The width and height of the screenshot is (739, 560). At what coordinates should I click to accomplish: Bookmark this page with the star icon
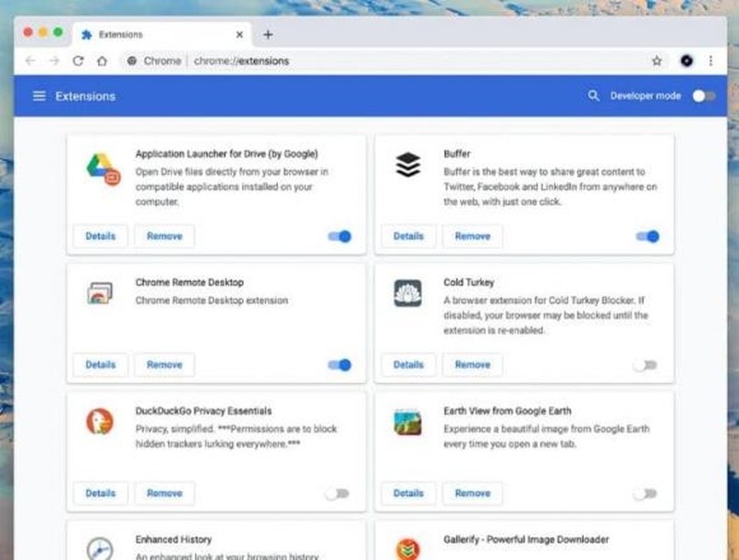coord(657,61)
